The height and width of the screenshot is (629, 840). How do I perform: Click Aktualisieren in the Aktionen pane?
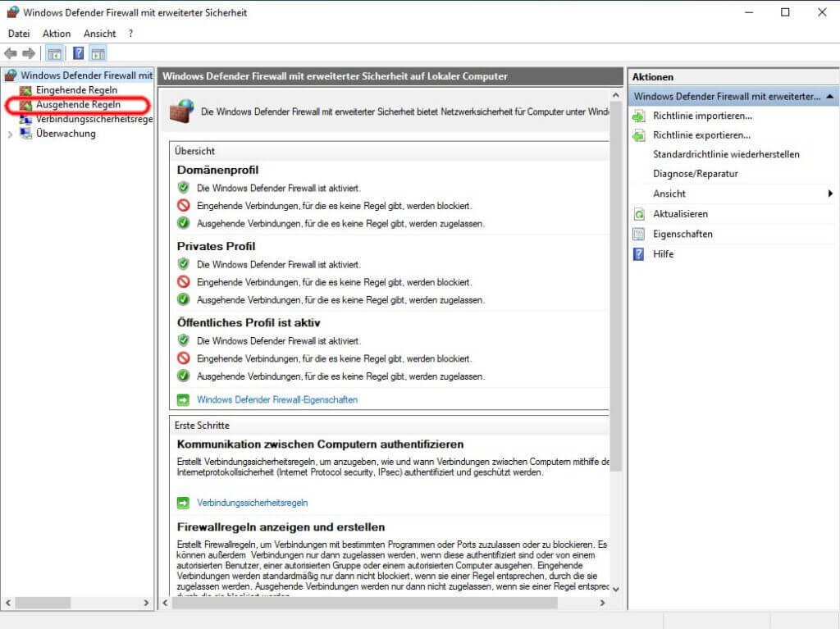click(x=680, y=214)
